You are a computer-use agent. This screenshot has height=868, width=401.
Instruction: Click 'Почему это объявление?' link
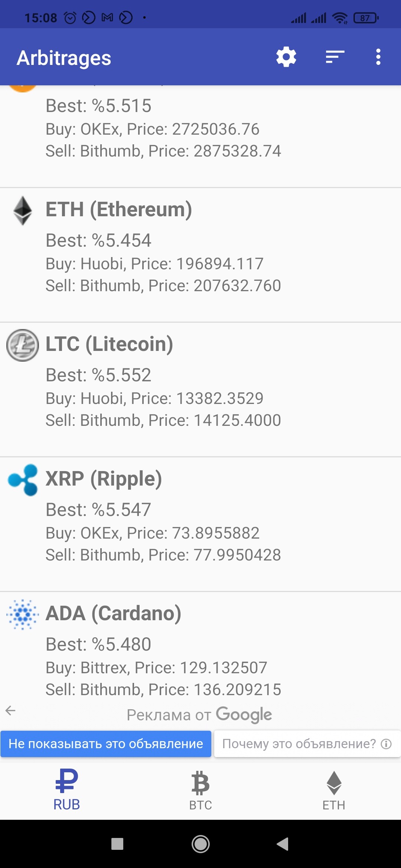pos(307,744)
